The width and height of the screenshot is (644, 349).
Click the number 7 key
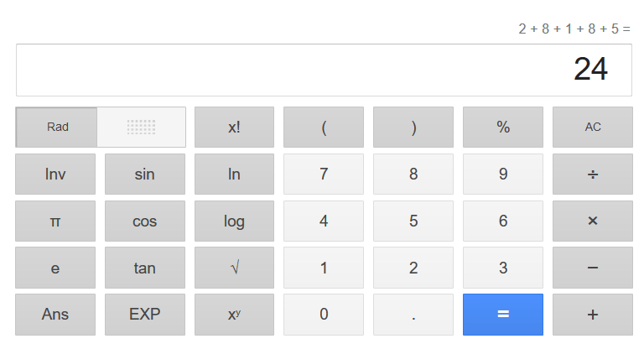(324, 174)
